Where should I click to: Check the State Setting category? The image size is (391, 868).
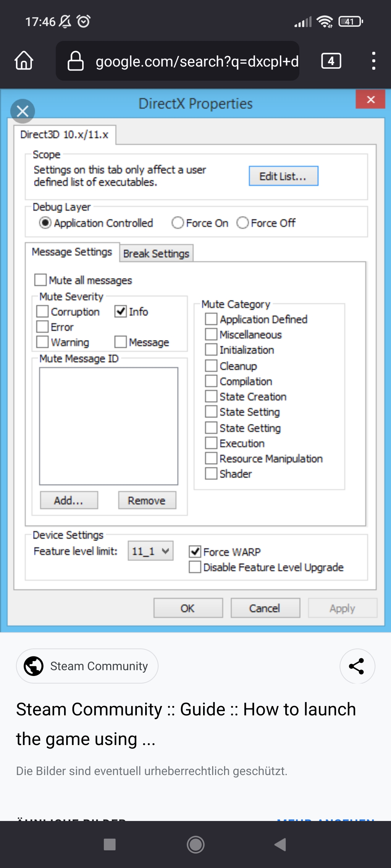tap(211, 412)
